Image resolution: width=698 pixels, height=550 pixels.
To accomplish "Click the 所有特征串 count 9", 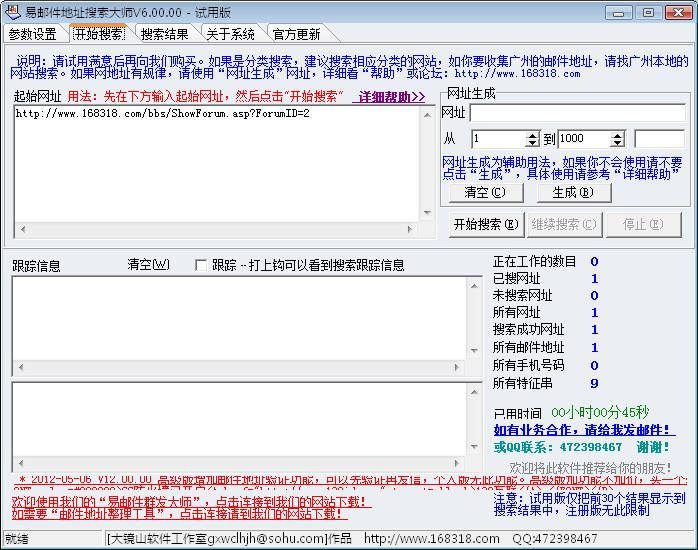I will point(594,383).
